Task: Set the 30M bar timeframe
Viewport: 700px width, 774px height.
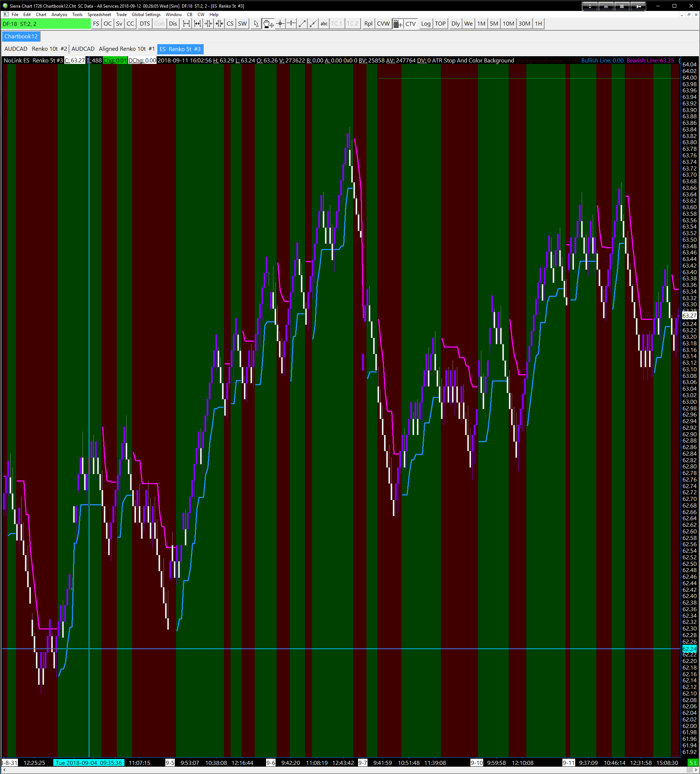Action: (524, 24)
